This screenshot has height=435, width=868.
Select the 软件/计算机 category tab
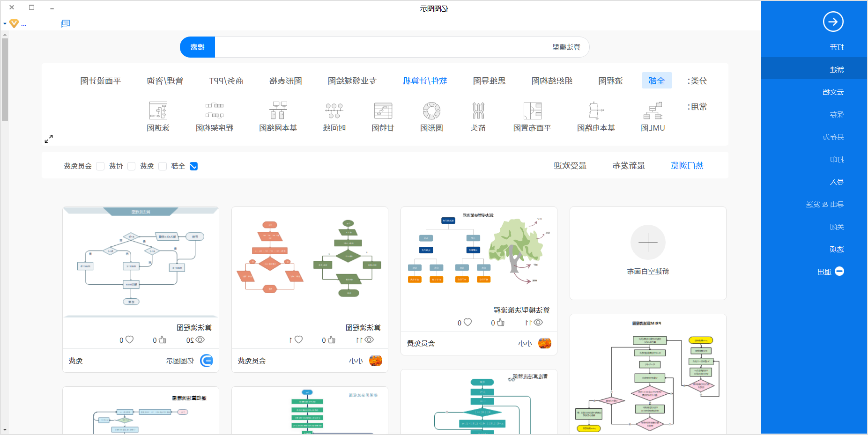[x=425, y=81]
